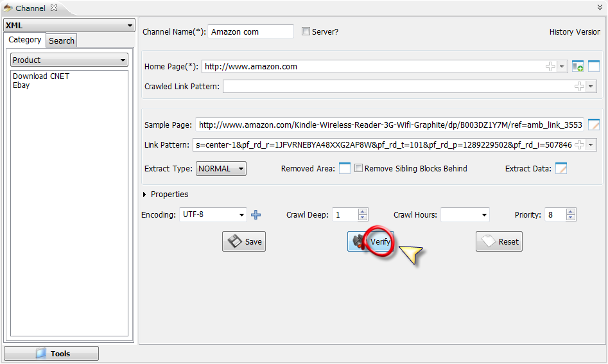Viewport: 608px width, 364px height.
Task: Open the blank window icon after Home Page
Action: coord(594,66)
